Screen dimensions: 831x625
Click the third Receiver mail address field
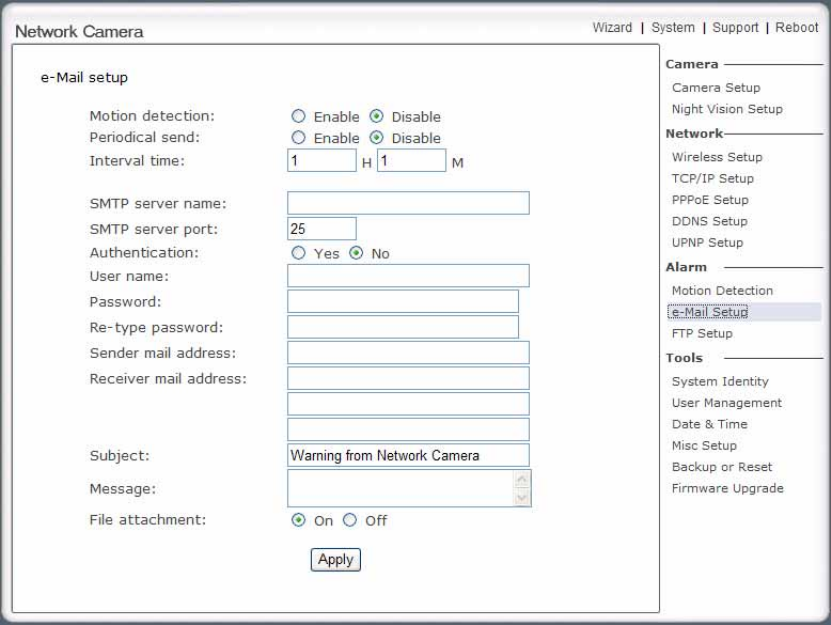click(x=408, y=429)
